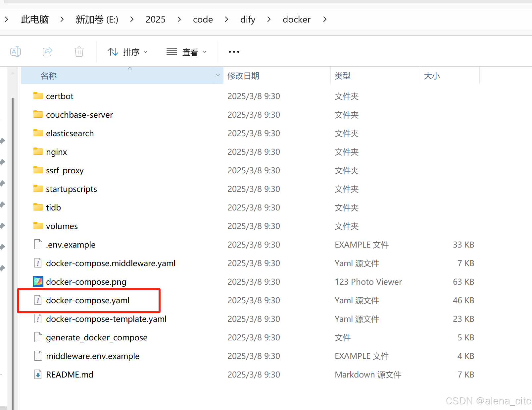Select the file name docker-compose.yaml

(x=88, y=300)
